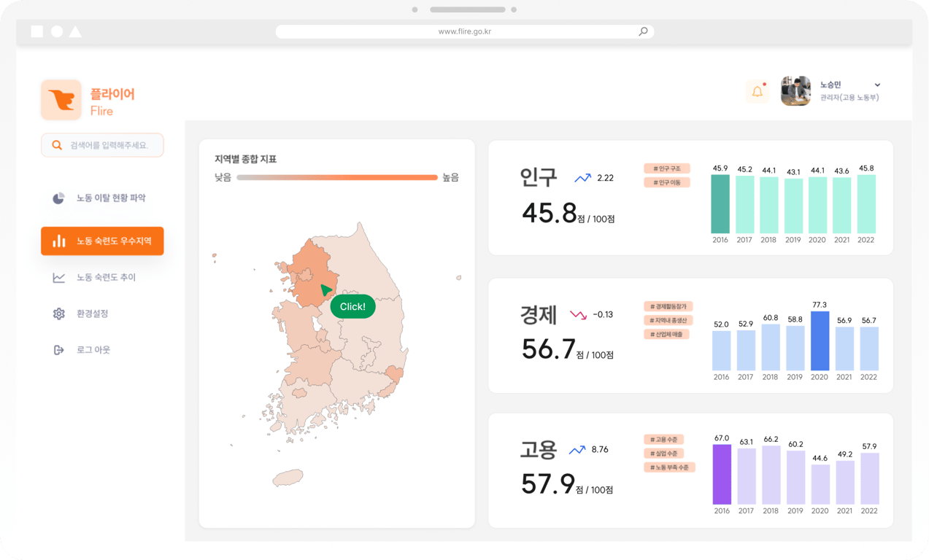Click the 고용 card title
Viewport: 929px width, 560px height.
point(539,449)
